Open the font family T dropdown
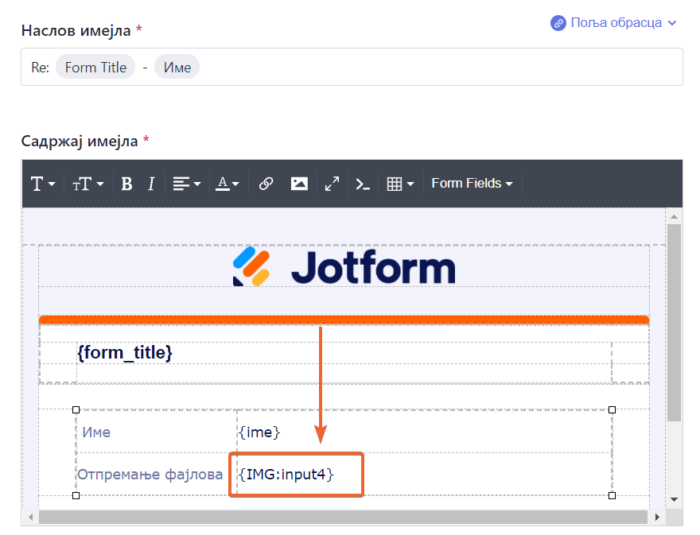This screenshot has height=535, width=700. 43,184
